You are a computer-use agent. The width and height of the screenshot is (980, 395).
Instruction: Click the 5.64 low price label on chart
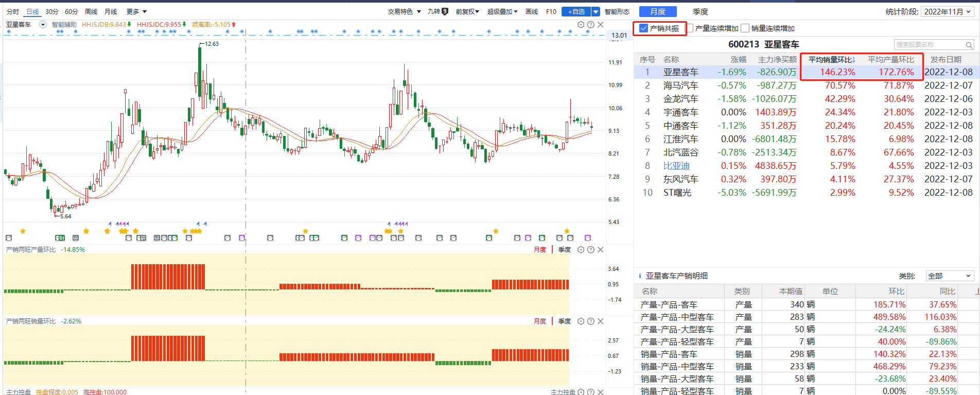65,216
